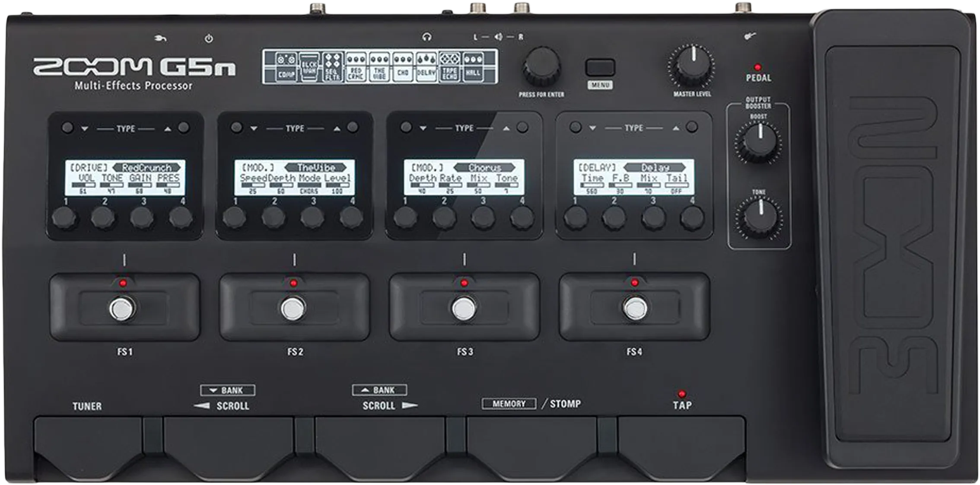The height and width of the screenshot is (485, 980).
Task: Select the RedCrunch effect name on the first display
Action: (147, 167)
